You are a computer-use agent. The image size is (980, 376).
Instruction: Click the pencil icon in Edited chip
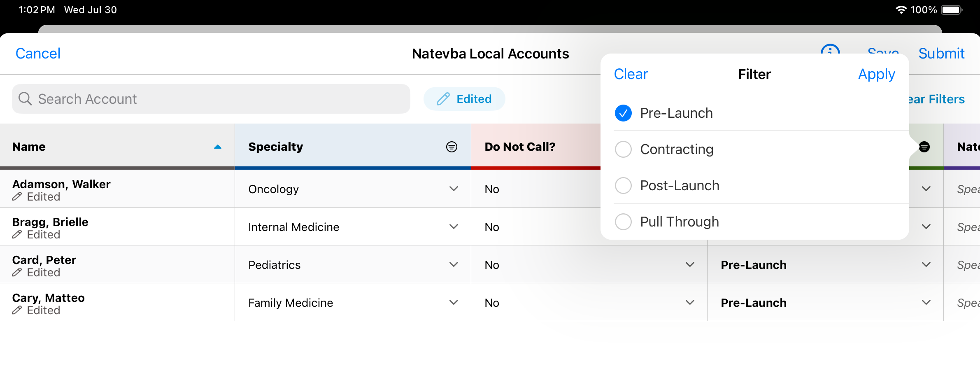pyautogui.click(x=443, y=99)
